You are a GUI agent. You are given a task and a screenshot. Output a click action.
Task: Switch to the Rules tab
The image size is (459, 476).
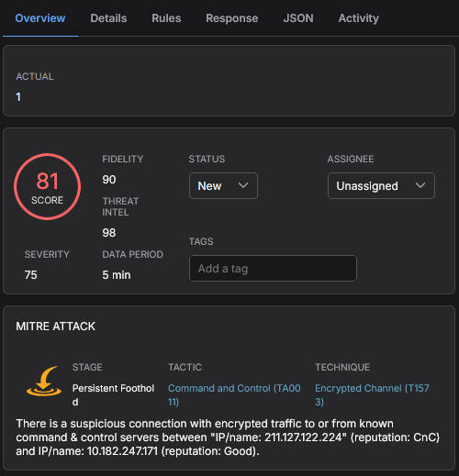click(x=166, y=18)
